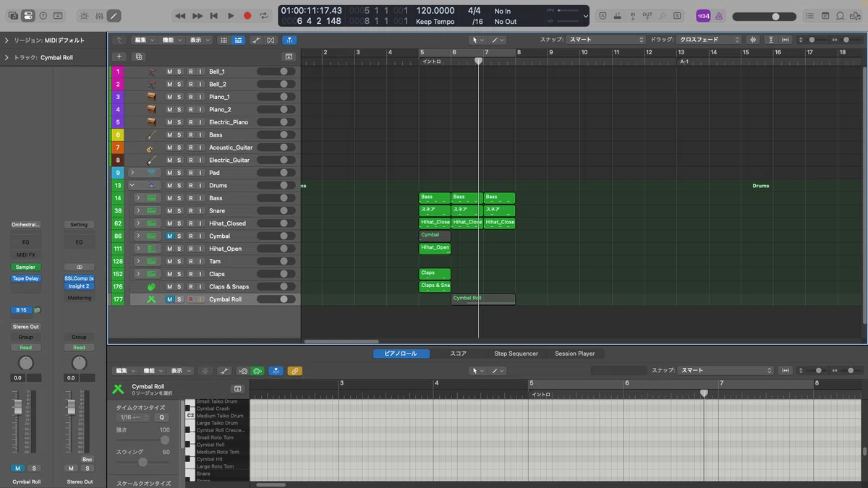
Task: Expand the リージョン inspector disclosure triangle
Action: (x=7, y=40)
